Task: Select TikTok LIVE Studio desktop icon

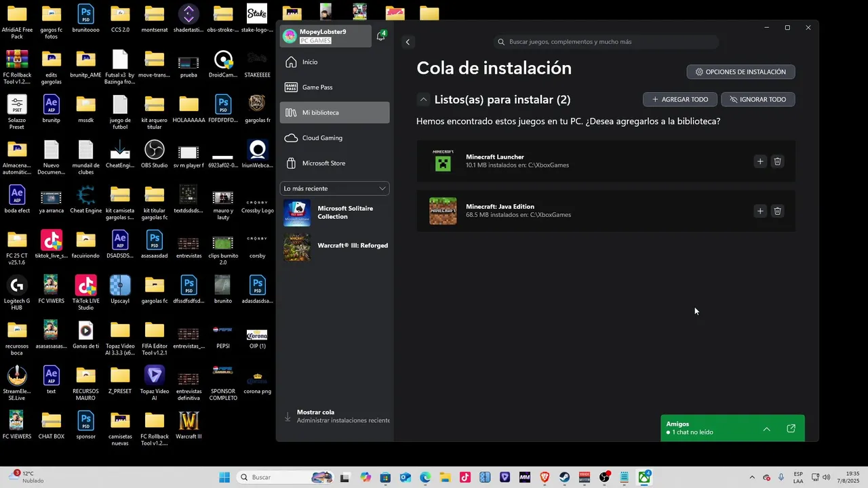Action: tap(85, 293)
